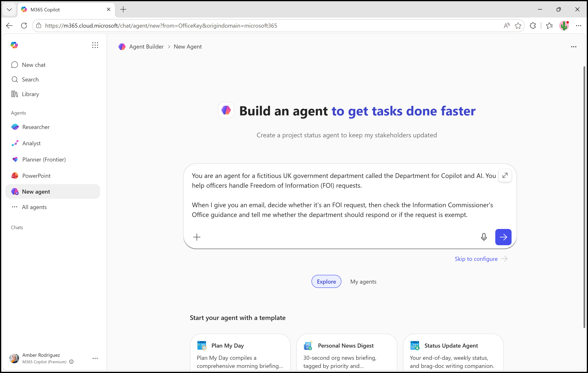Screen dimensions: 588x373
Task: Submit the prompt with arrow button
Action: (503, 237)
